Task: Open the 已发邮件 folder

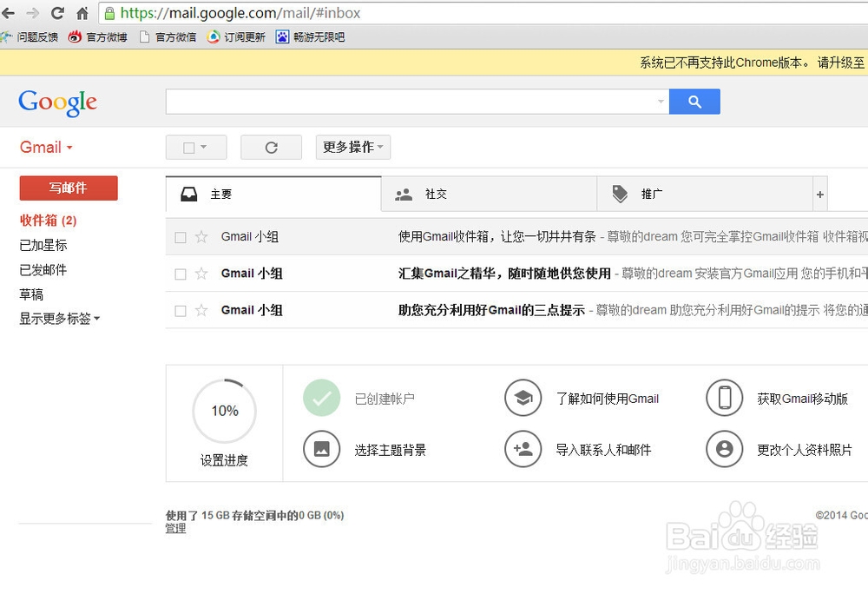Action: 43,269
